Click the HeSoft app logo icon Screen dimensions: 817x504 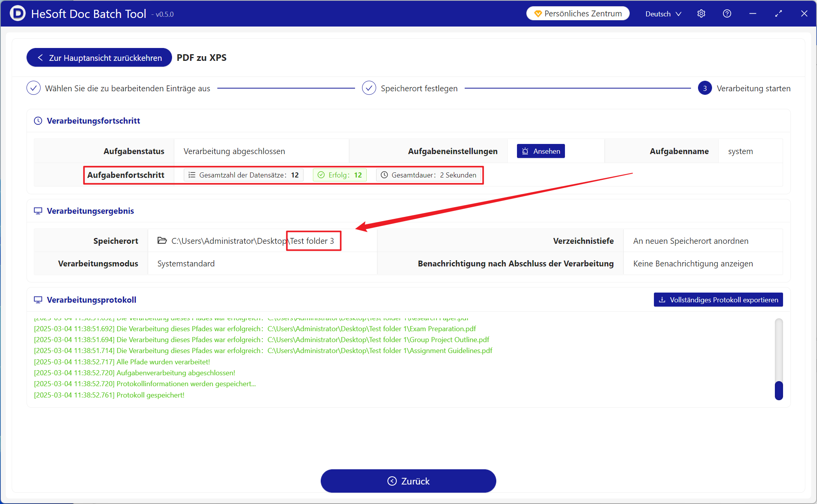coord(18,13)
